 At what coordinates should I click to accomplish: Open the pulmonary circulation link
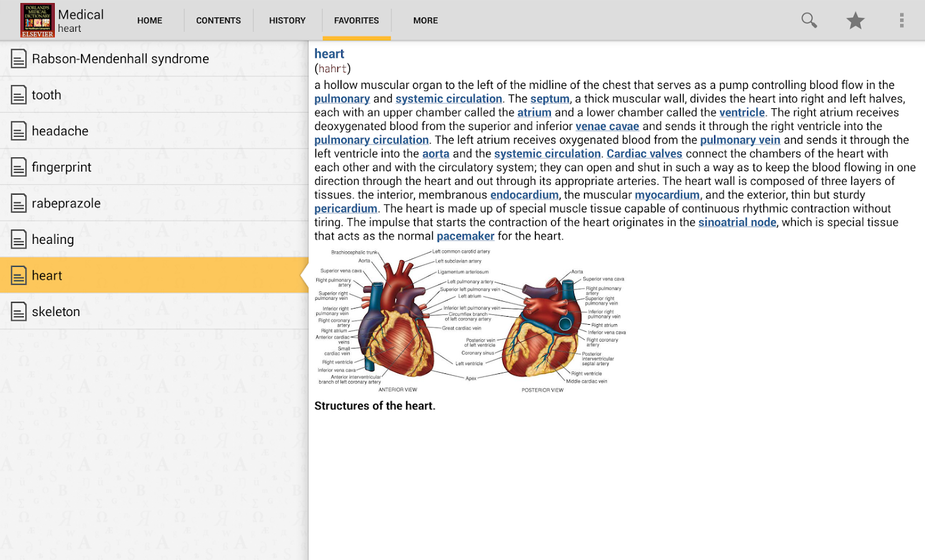click(371, 139)
